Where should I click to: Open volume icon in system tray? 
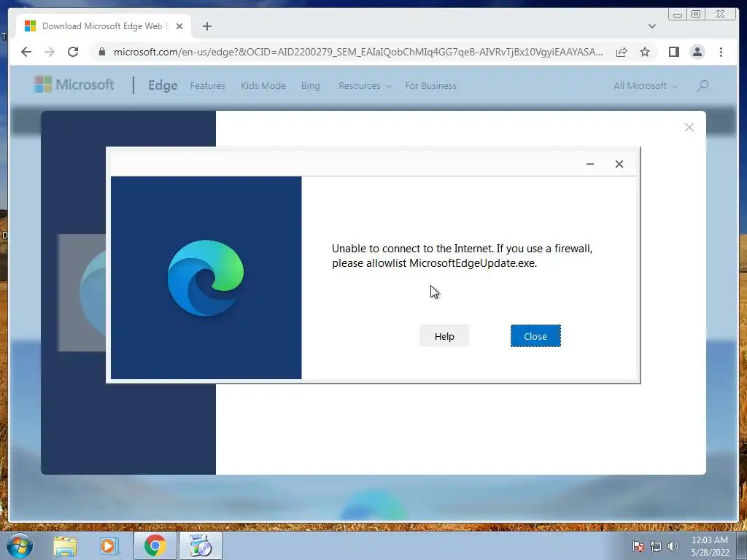pyautogui.click(x=673, y=546)
